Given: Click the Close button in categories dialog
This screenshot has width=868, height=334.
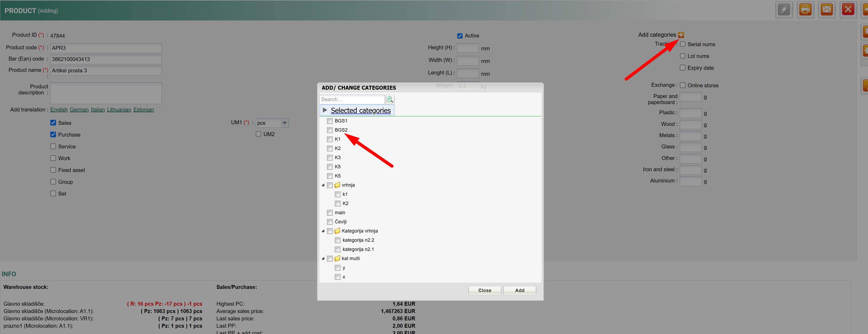Looking at the screenshot, I should [x=484, y=290].
